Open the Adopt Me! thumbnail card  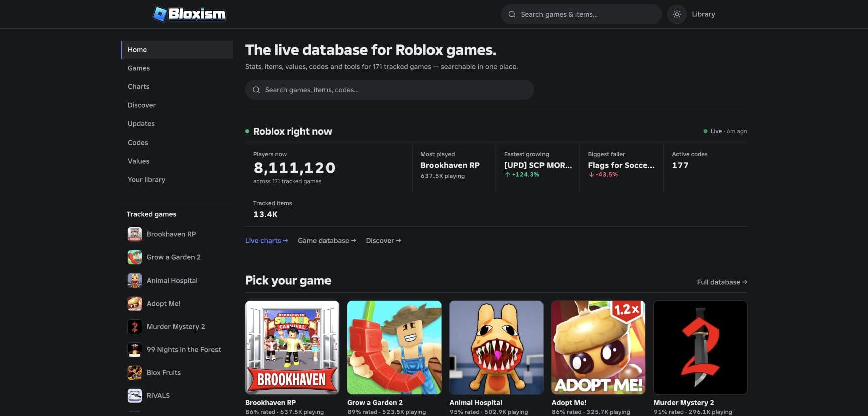point(598,348)
